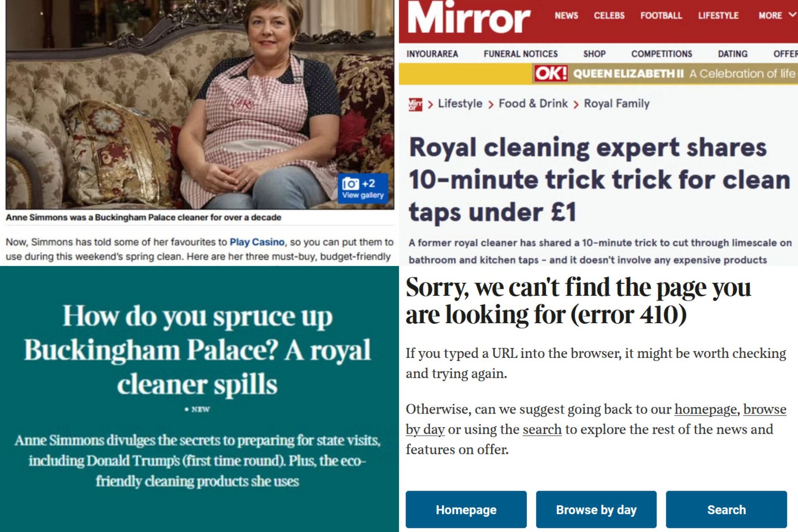
Task: Open the View gallery camera icon
Action: pos(363,188)
